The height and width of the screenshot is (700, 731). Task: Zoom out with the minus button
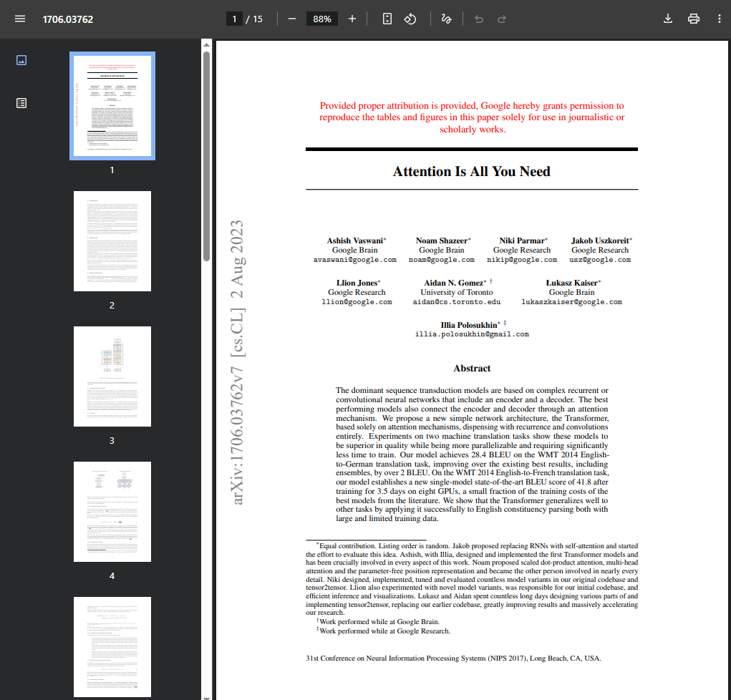tap(292, 19)
